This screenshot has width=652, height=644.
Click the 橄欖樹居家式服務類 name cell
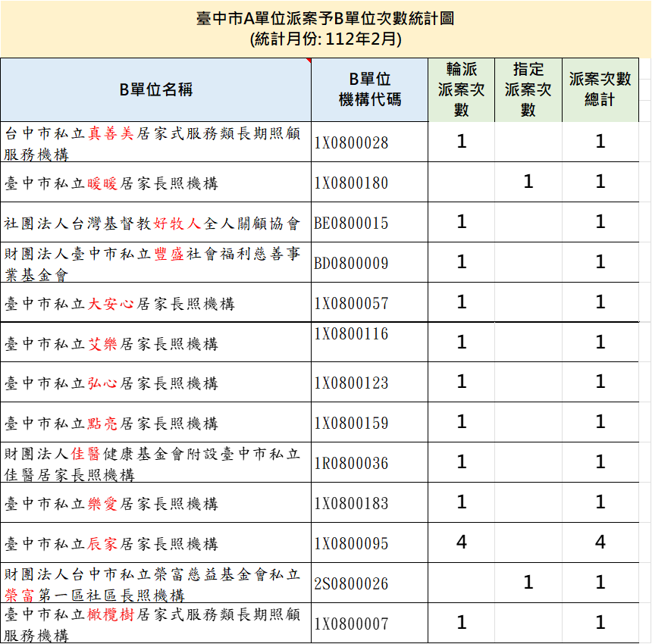point(156,624)
